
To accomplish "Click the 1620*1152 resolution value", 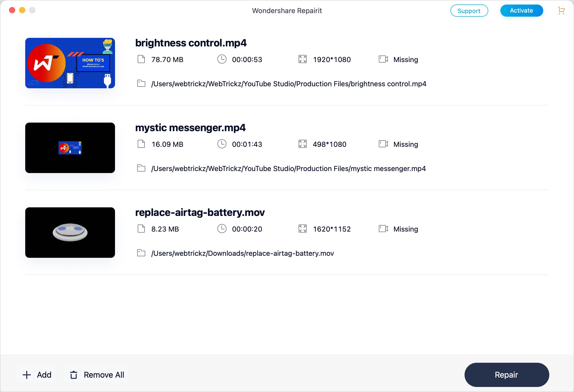I will 332,229.
